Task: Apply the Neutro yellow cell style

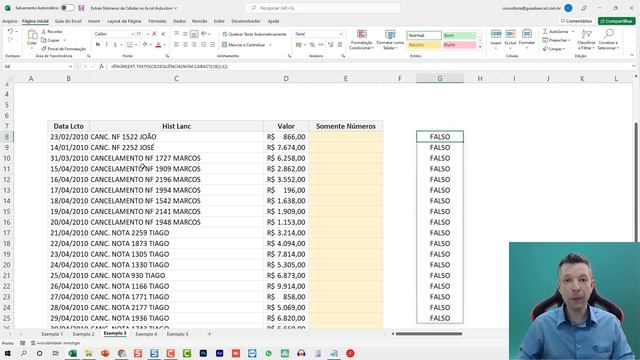Action: 424,45
